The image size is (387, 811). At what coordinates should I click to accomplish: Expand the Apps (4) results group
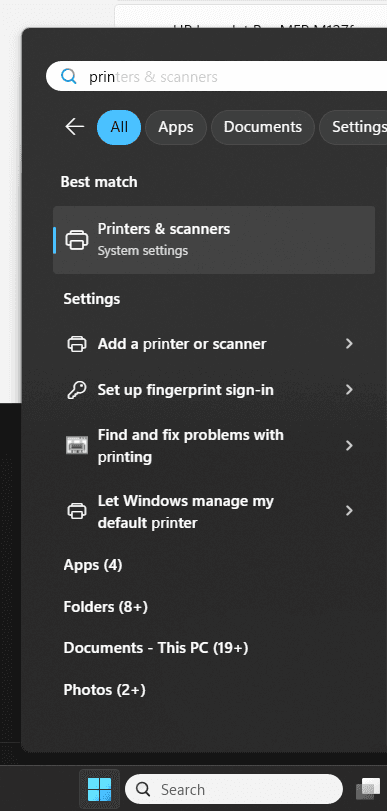tap(93, 565)
